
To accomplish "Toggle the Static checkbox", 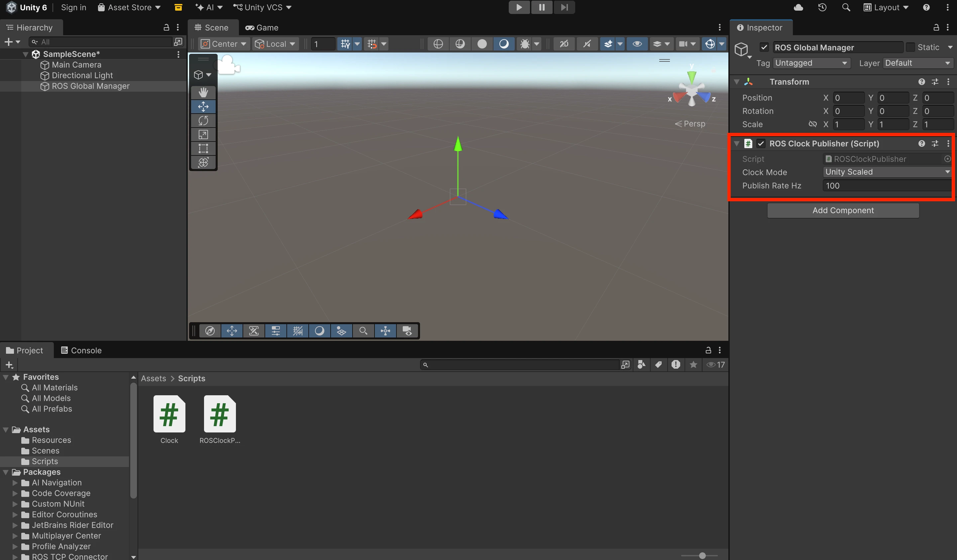I will [910, 47].
